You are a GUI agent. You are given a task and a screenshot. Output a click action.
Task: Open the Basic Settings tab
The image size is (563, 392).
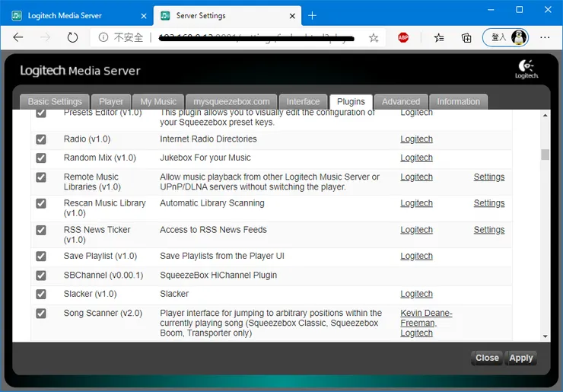pyautogui.click(x=55, y=102)
